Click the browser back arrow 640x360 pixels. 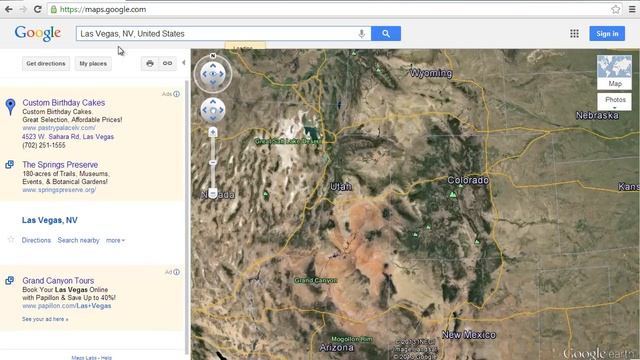click(x=9, y=9)
